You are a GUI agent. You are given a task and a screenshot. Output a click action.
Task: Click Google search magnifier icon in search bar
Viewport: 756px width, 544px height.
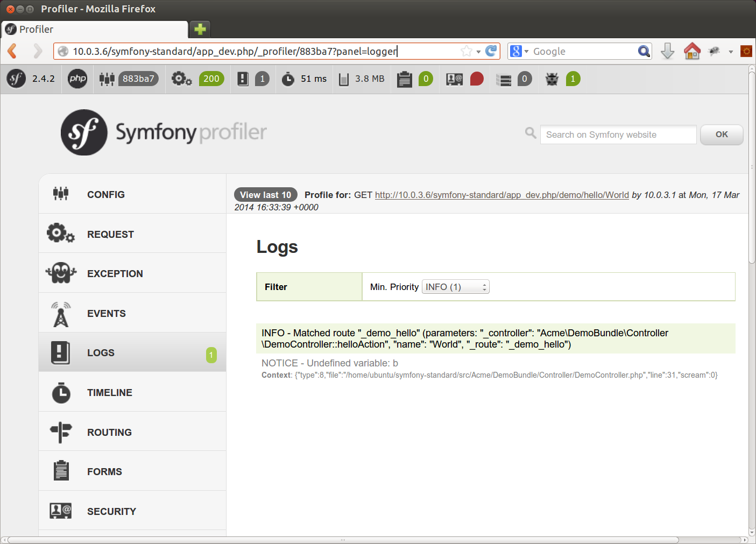click(644, 51)
